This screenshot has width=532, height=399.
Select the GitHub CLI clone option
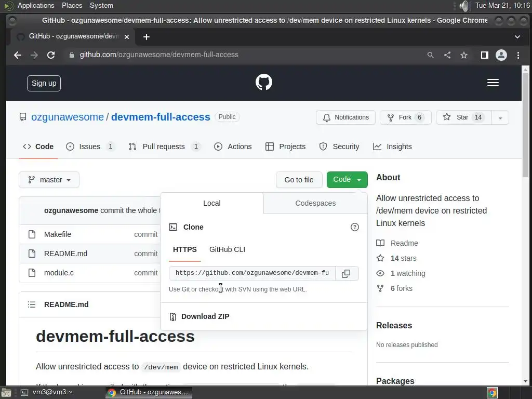[x=228, y=250]
